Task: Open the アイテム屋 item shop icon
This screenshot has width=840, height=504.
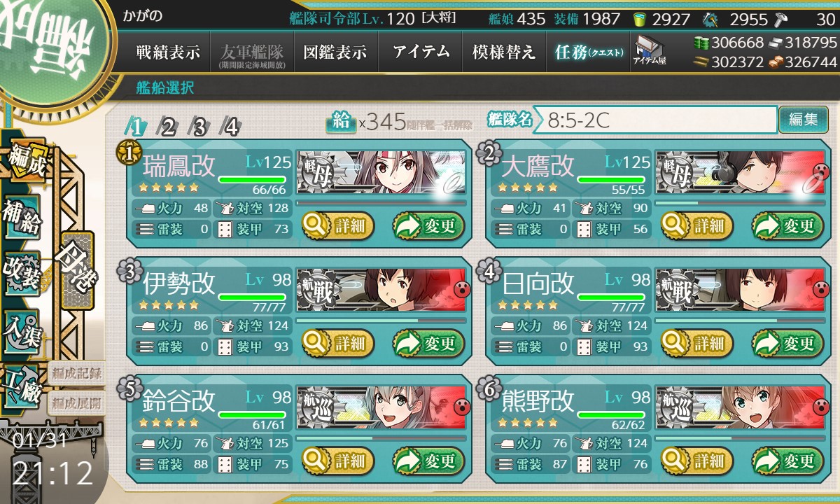Action: click(649, 50)
